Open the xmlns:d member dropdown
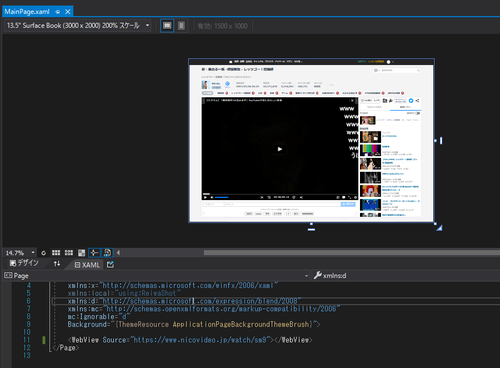 click(x=406, y=276)
